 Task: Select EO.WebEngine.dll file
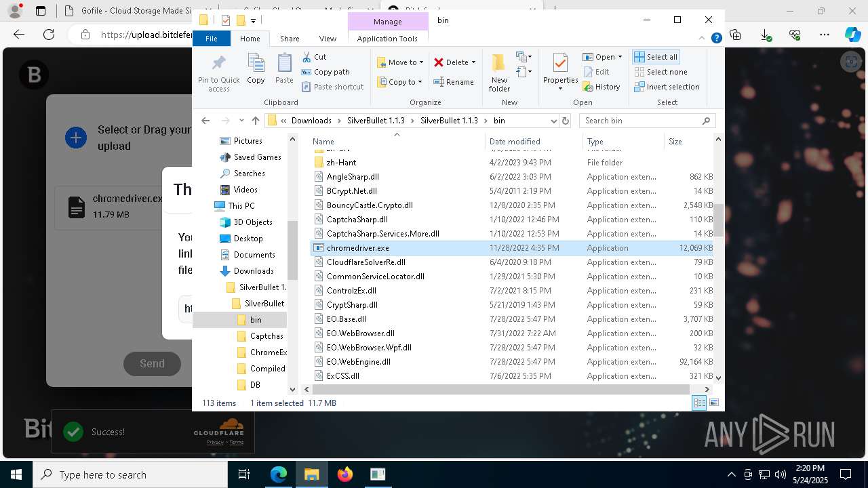(358, 362)
